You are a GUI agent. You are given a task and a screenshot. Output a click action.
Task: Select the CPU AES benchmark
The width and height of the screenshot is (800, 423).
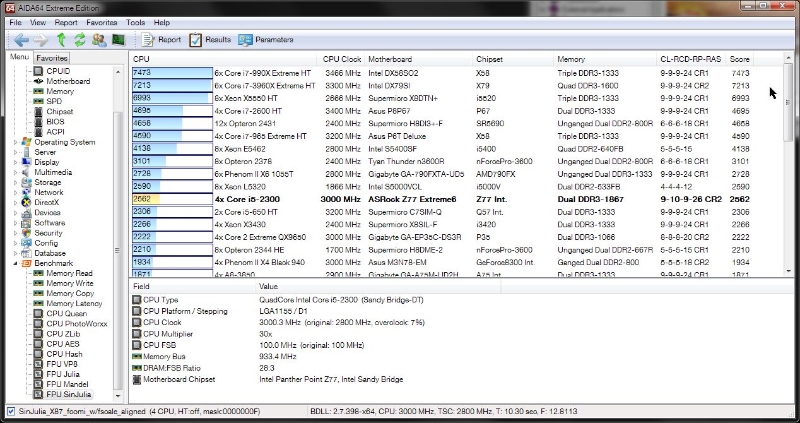click(x=63, y=344)
